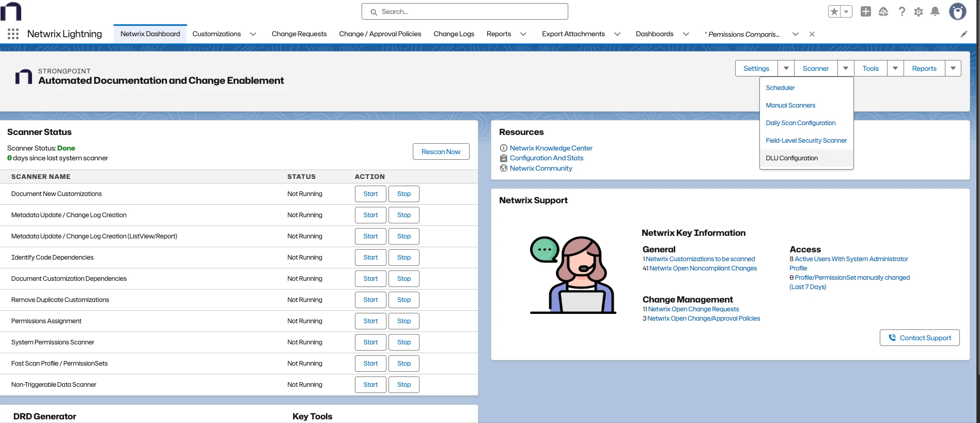Open Profile/PermissionSet manually changed link
Image resolution: width=980 pixels, height=423 pixels.
pos(849,282)
